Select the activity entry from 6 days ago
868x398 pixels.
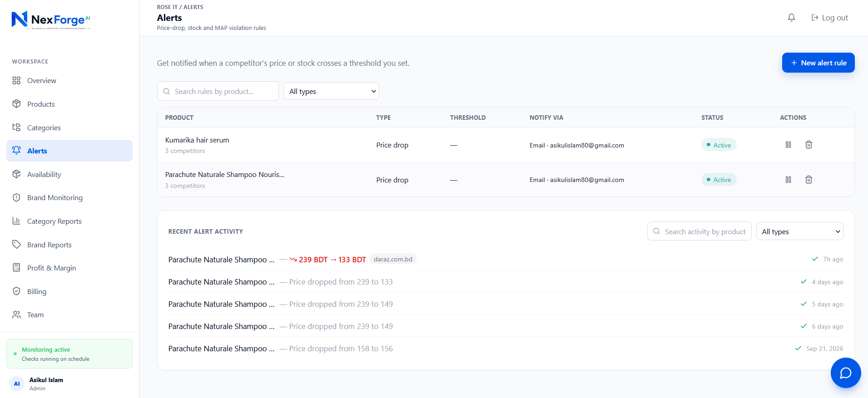tap(506, 326)
